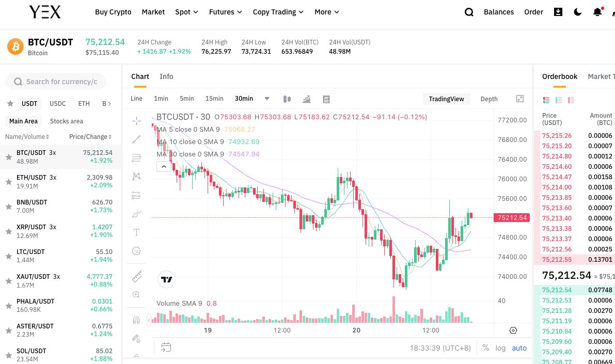This screenshot has width=615, height=364.
Task: Open the Balances link
Action: (499, 12)
